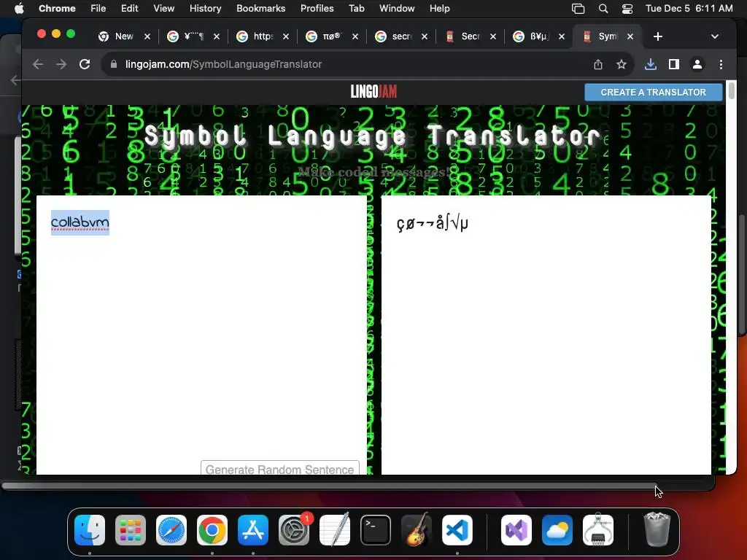
Task: Go forward with the browser forward arrow
Action: [x=61, y=64]
